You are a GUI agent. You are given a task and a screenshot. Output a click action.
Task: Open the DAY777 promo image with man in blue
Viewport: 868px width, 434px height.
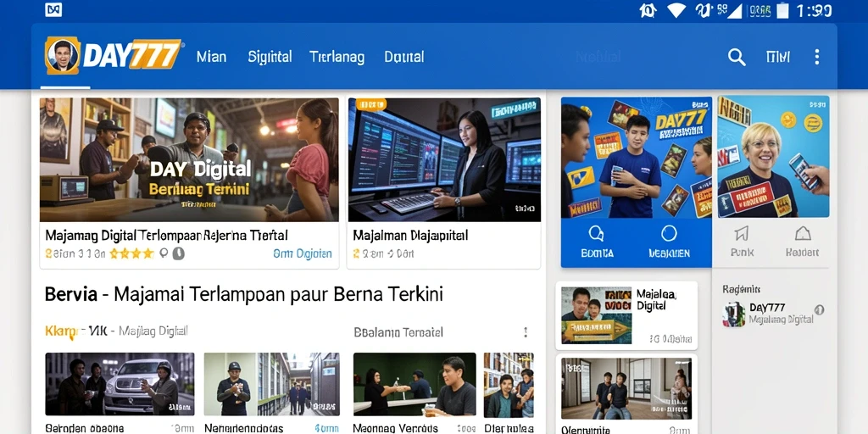pos(636,157)
